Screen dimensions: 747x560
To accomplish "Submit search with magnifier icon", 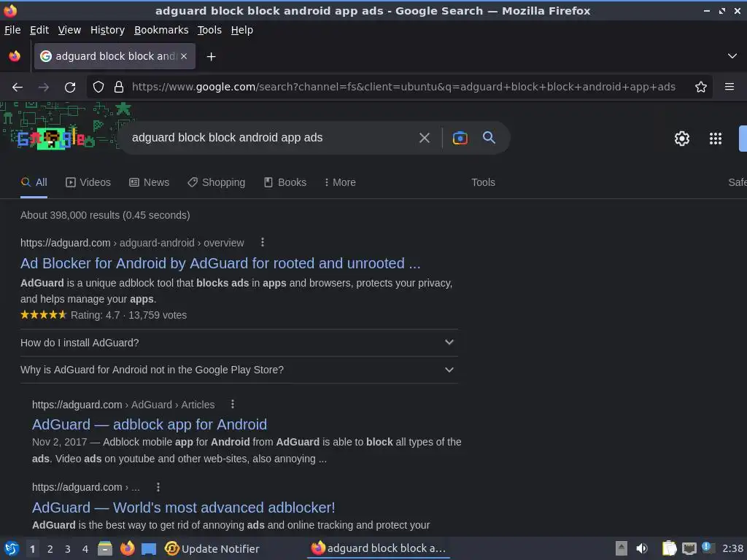I will (489, 138).
